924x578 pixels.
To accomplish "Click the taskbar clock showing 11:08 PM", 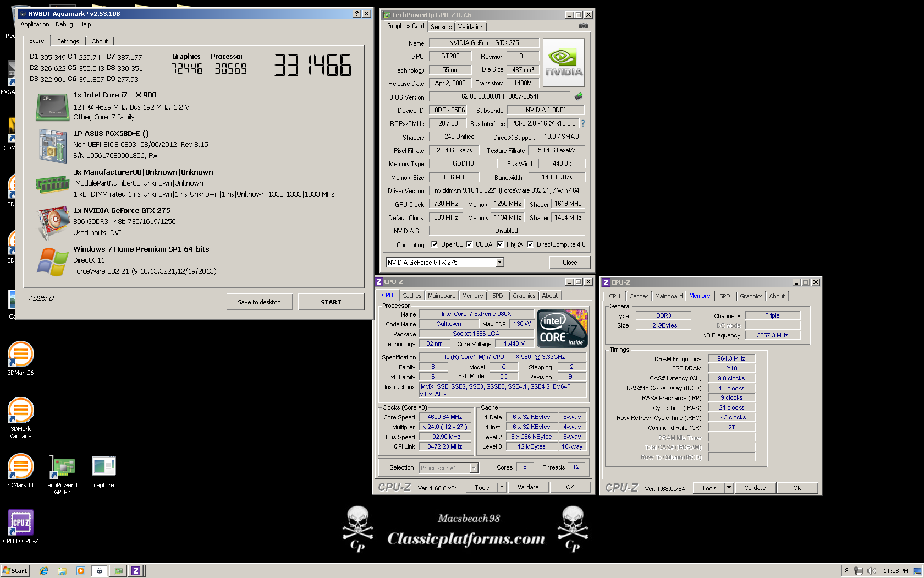I will (x=896, y=571).
